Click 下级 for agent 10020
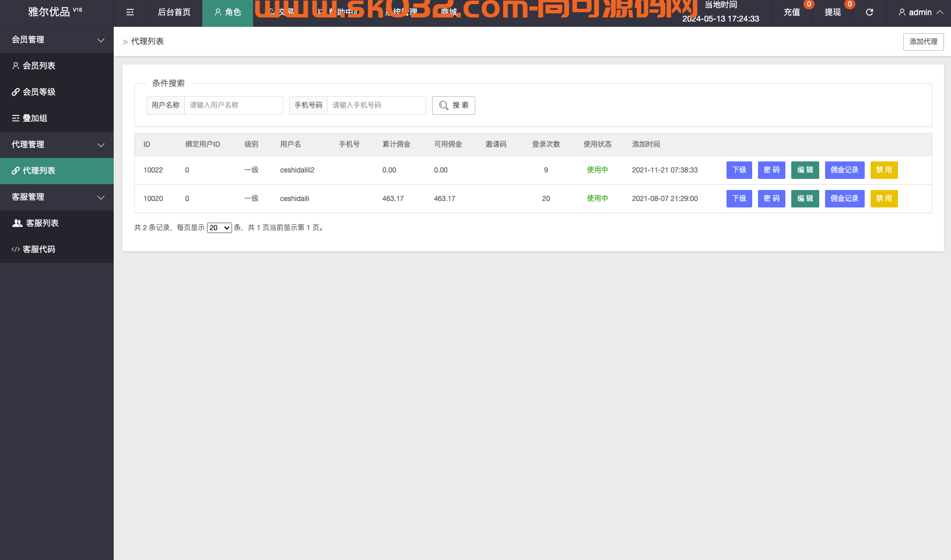 (x=739, y=199)
